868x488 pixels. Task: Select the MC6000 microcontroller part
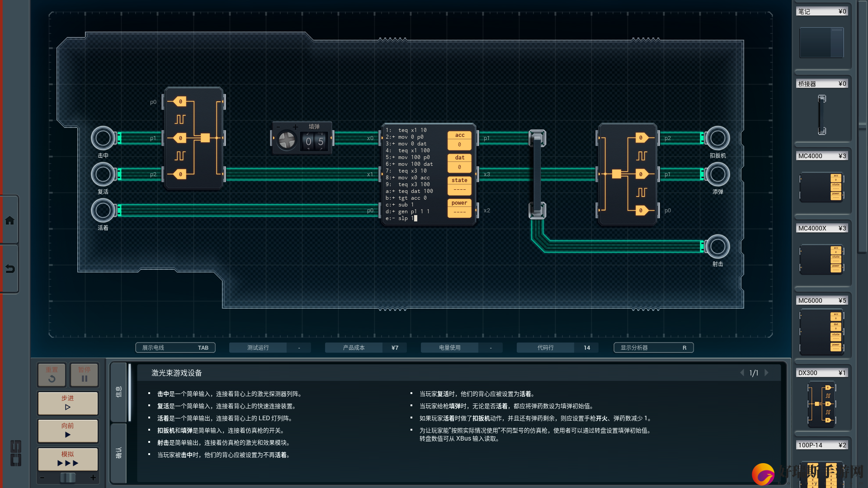(x=821, y=332)
